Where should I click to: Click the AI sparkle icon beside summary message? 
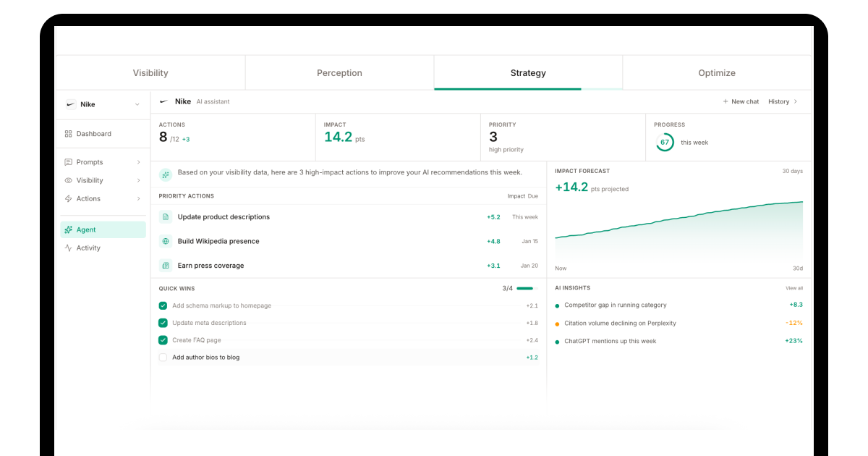(166, 174)
